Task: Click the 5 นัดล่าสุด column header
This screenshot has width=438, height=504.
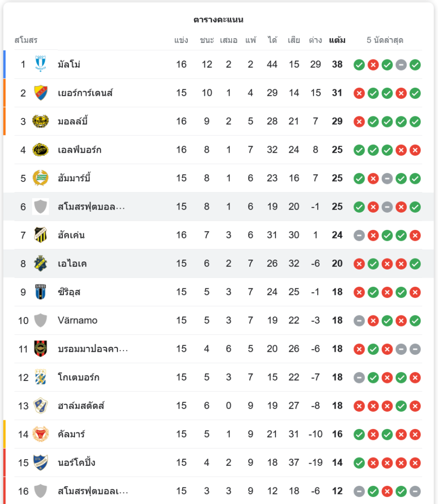Action: [385, 40]
